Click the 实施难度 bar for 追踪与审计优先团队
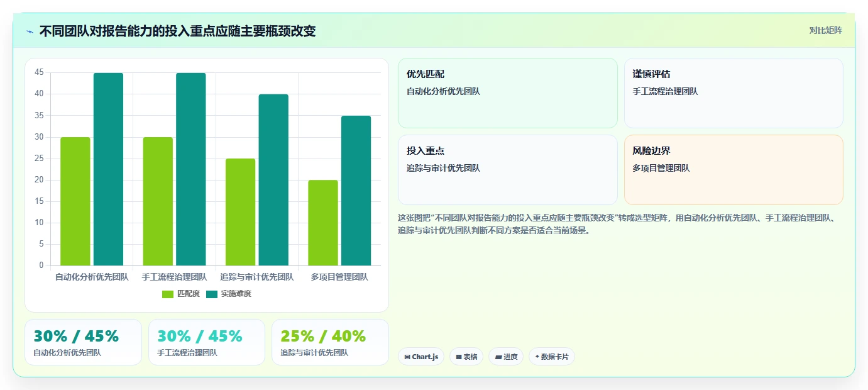This screenshot has width=868, height=390. click(273, 180)
